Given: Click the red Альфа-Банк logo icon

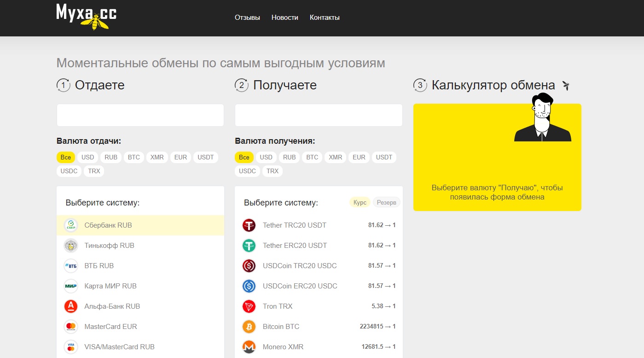Looking at the screenshot, I should [71, 306].
